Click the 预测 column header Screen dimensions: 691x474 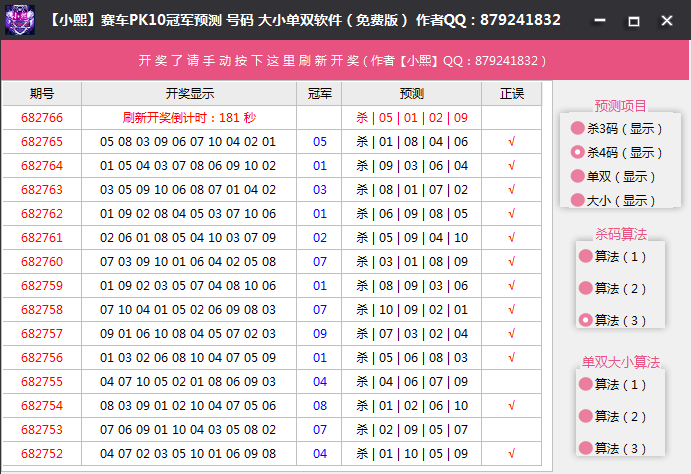click(412, 93)
